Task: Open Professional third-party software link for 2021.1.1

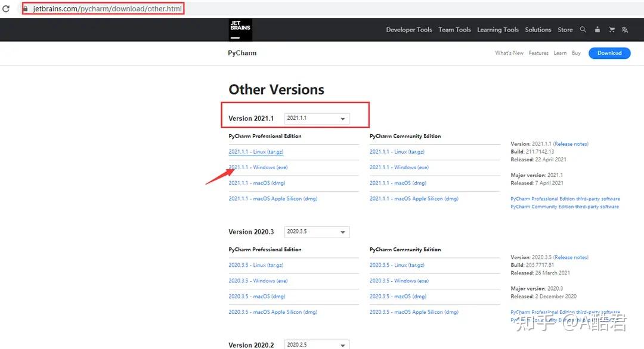Action: point(565,199)
